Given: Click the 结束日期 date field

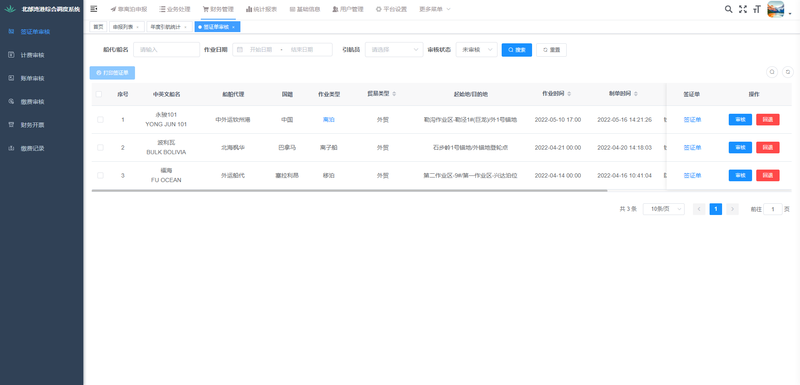Looking at the screenshot, I should point(302,49).
